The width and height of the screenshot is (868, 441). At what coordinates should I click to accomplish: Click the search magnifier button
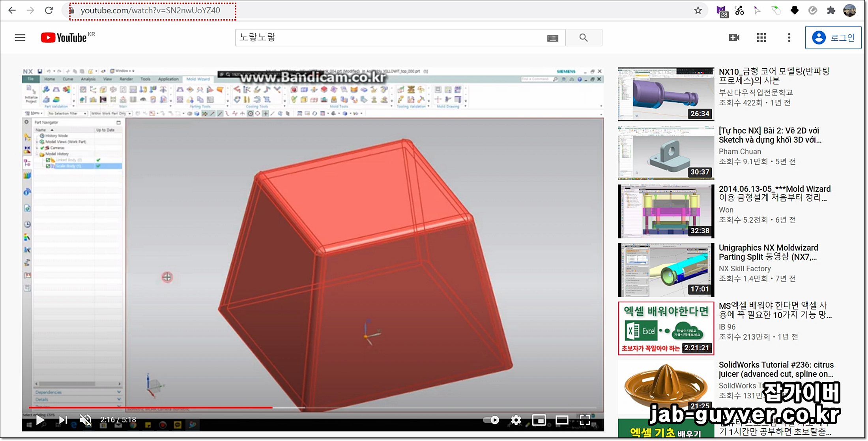click(x=584, y=38)
